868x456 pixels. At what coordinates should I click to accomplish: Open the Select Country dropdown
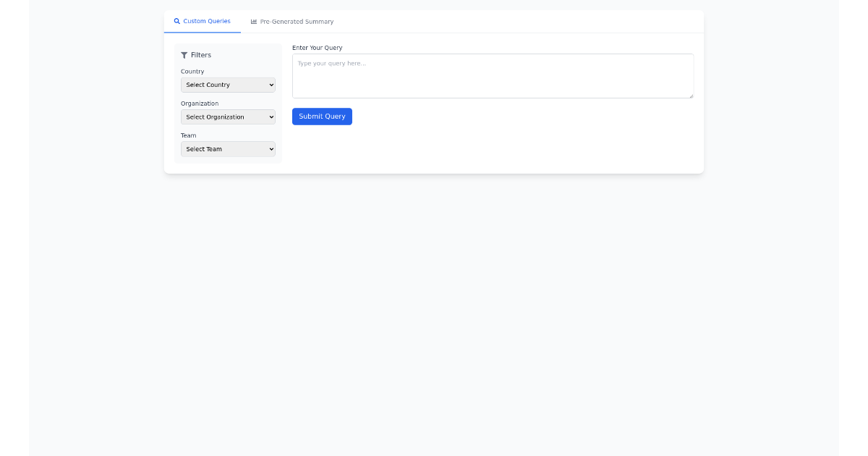click(x=228, y=85)
